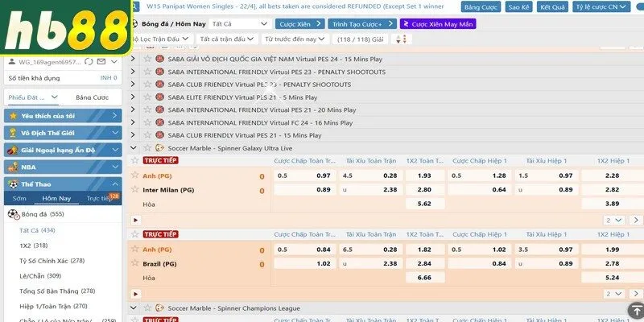This screenshot has height=322, width=644.
Task: Open the mail envelope icon
Action: (101, 62)
